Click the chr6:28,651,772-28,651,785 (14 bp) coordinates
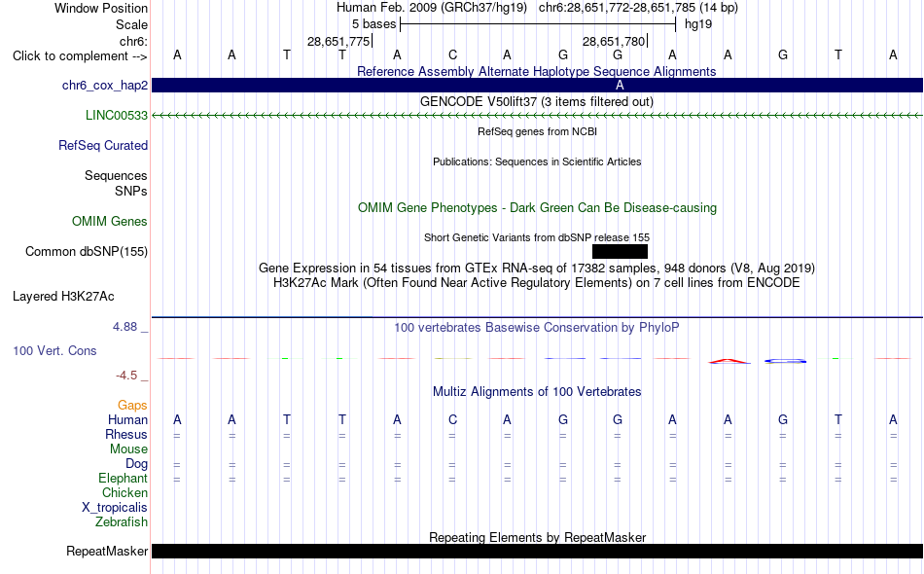924x574 pixels. [x=638, y=8]
